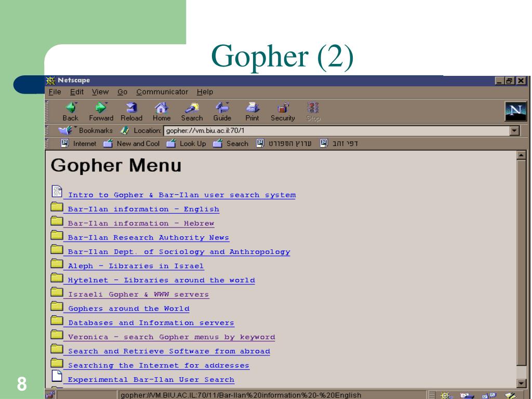
Task: Click the security lock icon in status bar
Action: click(x=50, y=395)
